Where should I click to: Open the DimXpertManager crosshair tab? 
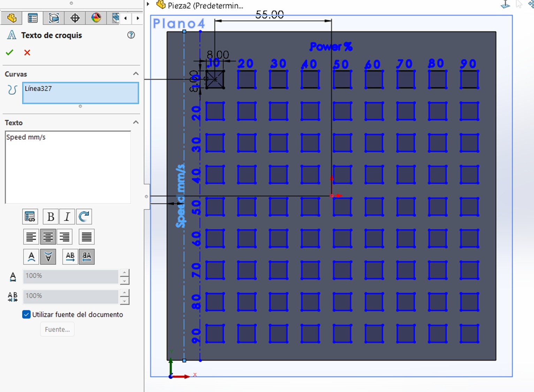pos(75,18)
